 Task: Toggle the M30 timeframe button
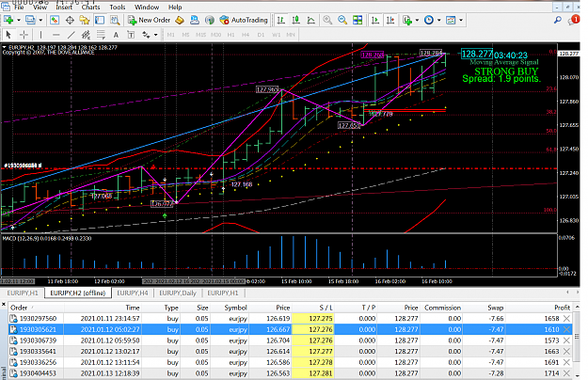[x=215, y=35]
